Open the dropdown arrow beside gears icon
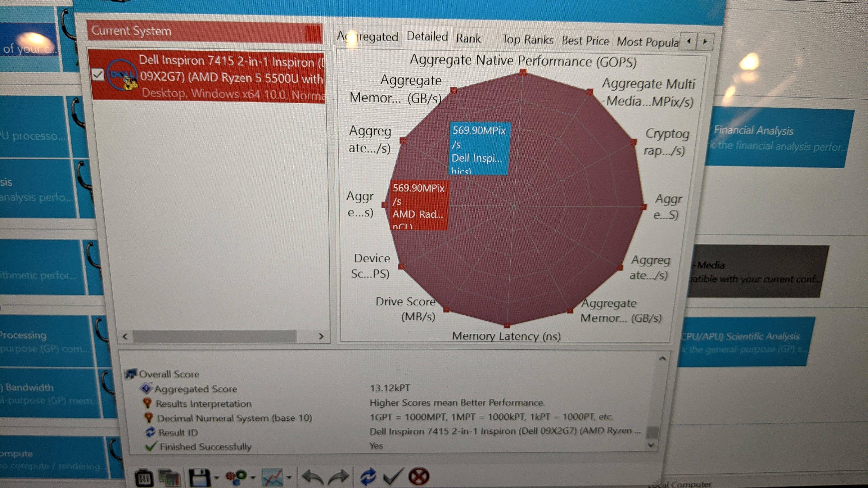Viewport: 868px width, 488px height. point(253,477)
